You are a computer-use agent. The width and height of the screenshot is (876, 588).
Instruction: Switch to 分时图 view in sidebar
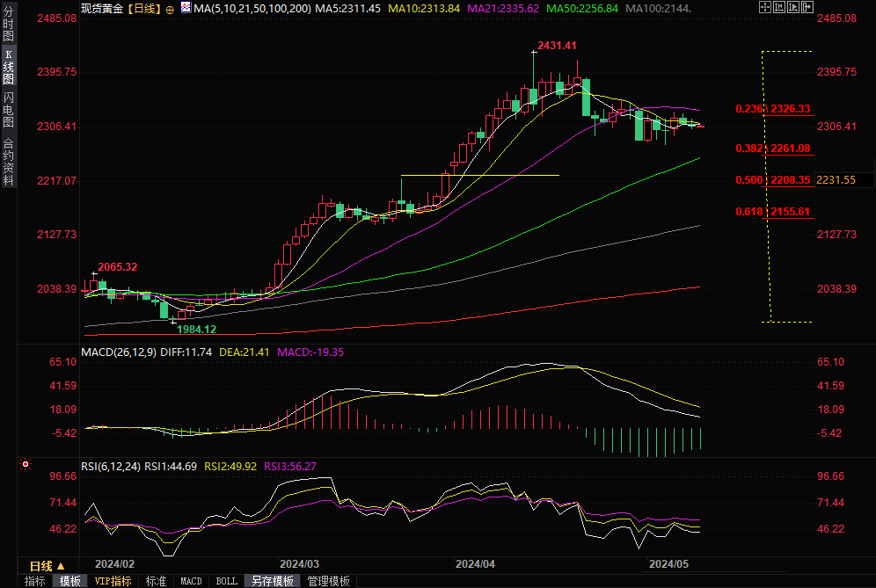(8, 26)
